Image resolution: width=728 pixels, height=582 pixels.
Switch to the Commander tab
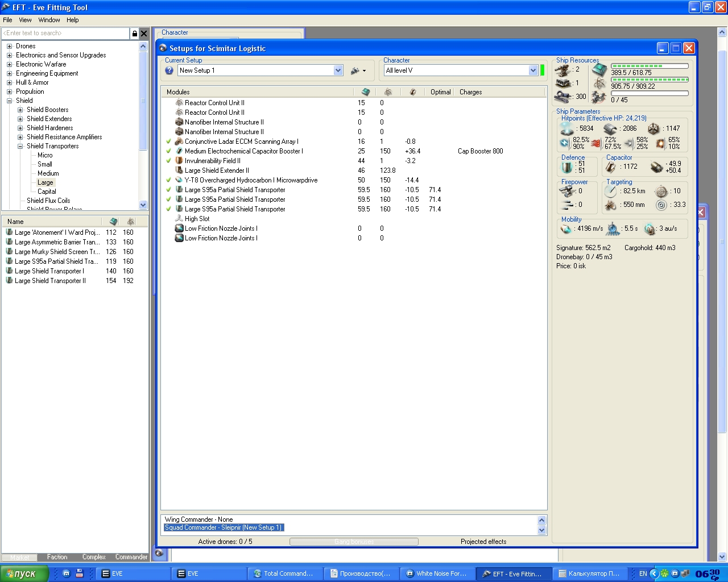coord(131,557)
